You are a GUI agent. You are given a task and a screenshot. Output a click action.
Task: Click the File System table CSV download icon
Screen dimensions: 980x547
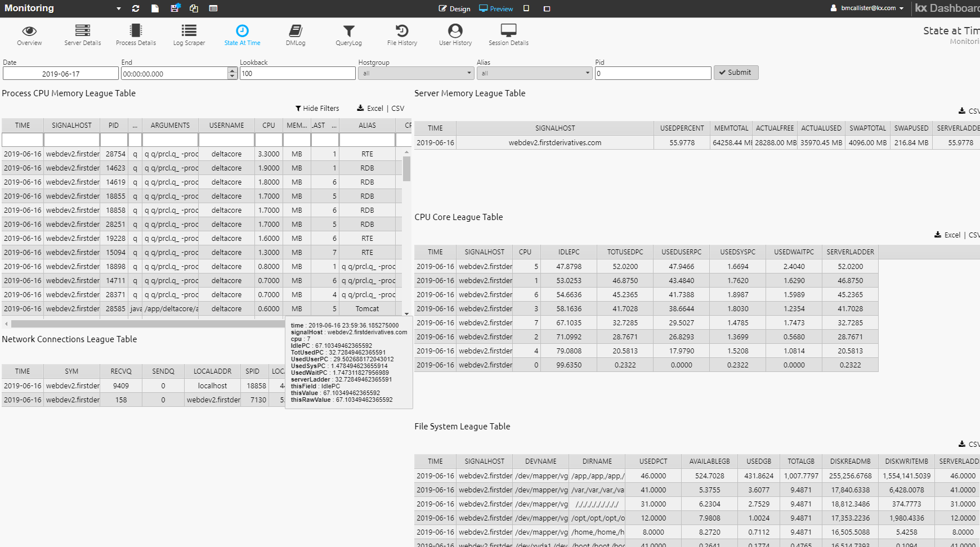click(962, 444)
